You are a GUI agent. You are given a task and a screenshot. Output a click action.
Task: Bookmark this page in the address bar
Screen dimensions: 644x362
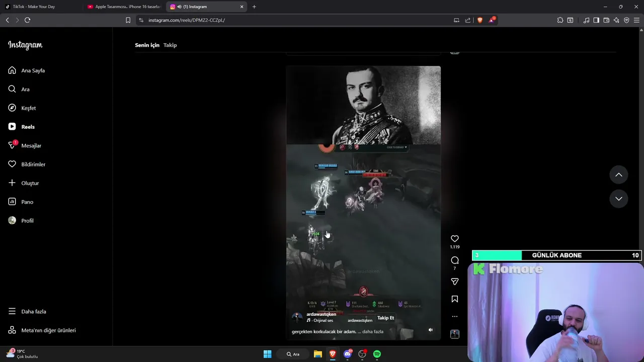click(x=128, y=20)
